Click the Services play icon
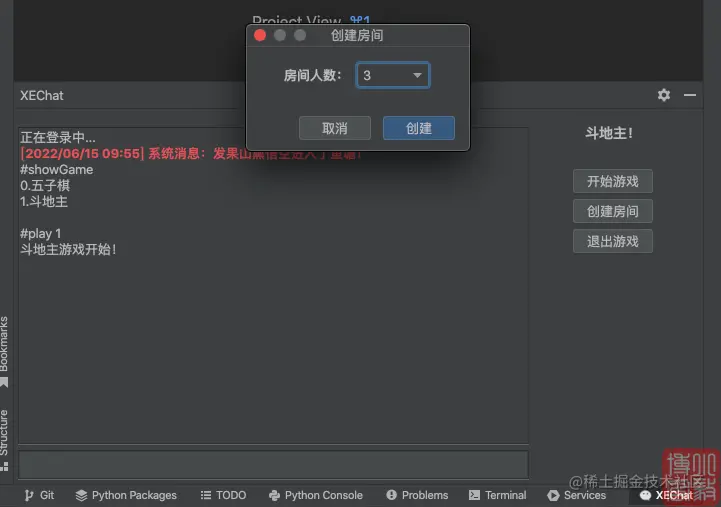Screen dimensions: 721x507 click(553, 495)
